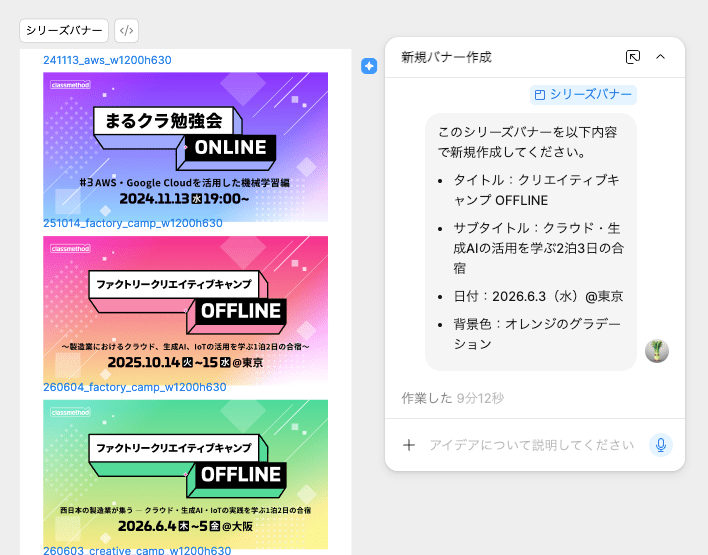Viewport: 708px width, 555px height.
Task: Open the 260604_factory_camp_w1200h630 label
Action: pos(135,387)
